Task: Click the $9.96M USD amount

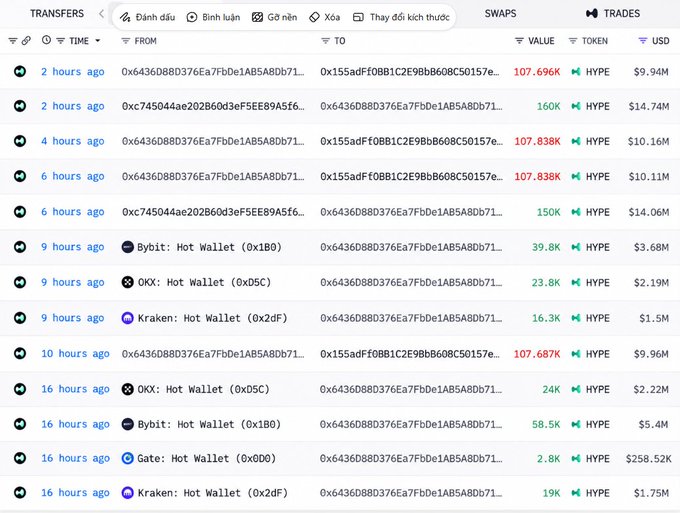Action: (x=651, y=354)
